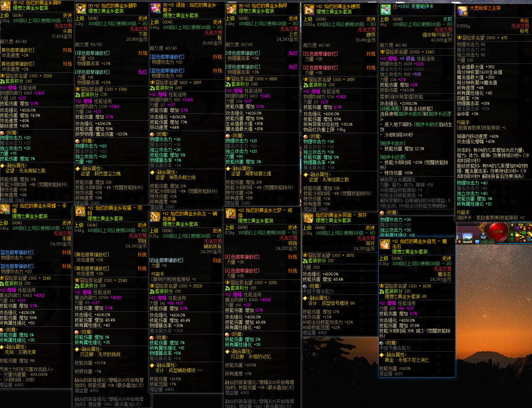
Task: Click the 冷却时间300秒 cooldown line
Action: tap(396, 135)
